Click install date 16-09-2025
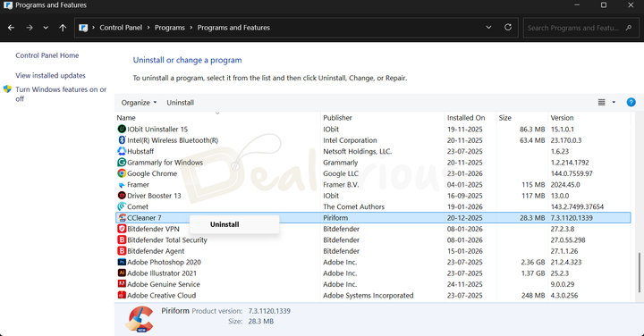 click(x=464, y=196)
